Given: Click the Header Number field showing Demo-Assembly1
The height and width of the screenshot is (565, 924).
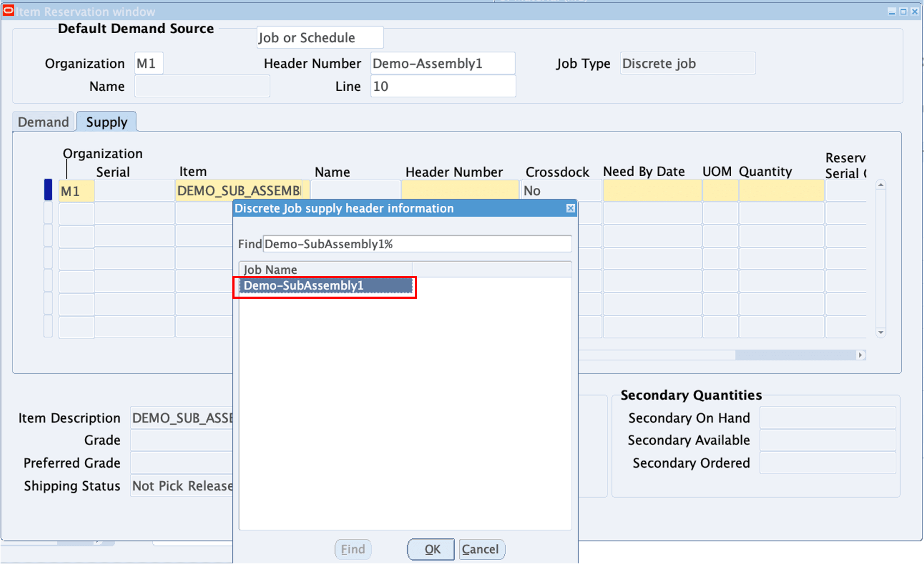Looking at the screenshot, I should pyautogui.click(x=442, y=63).
